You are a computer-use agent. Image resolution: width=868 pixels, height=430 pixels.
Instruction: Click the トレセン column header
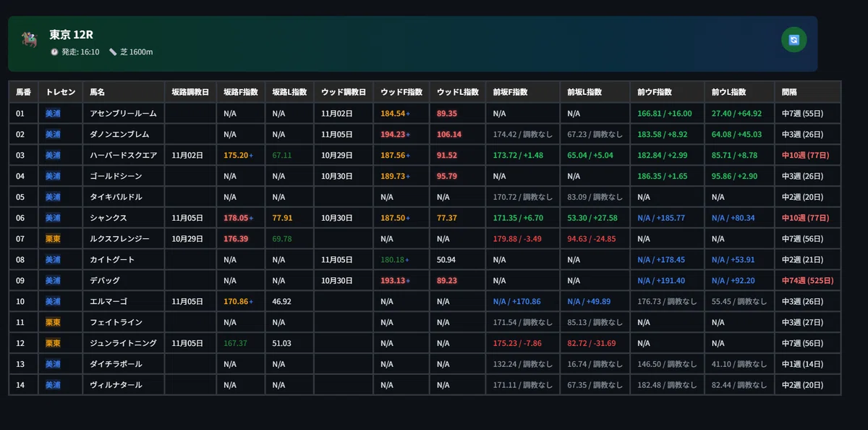tap(61, 92)
